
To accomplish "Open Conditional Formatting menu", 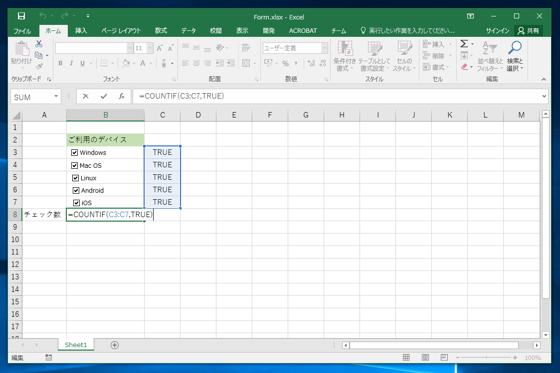I will (x=345, y=56).
